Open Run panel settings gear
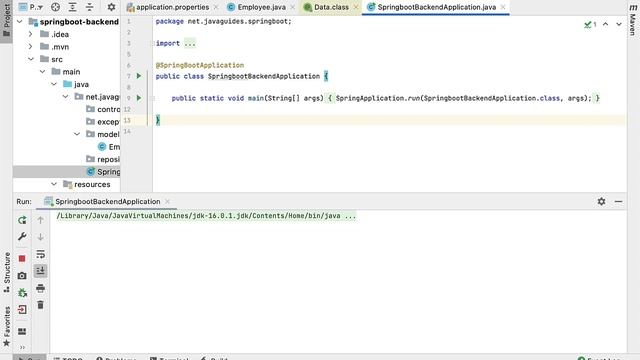Image resolution: width=640 pixels, height=360 pixels. [601, 202]
